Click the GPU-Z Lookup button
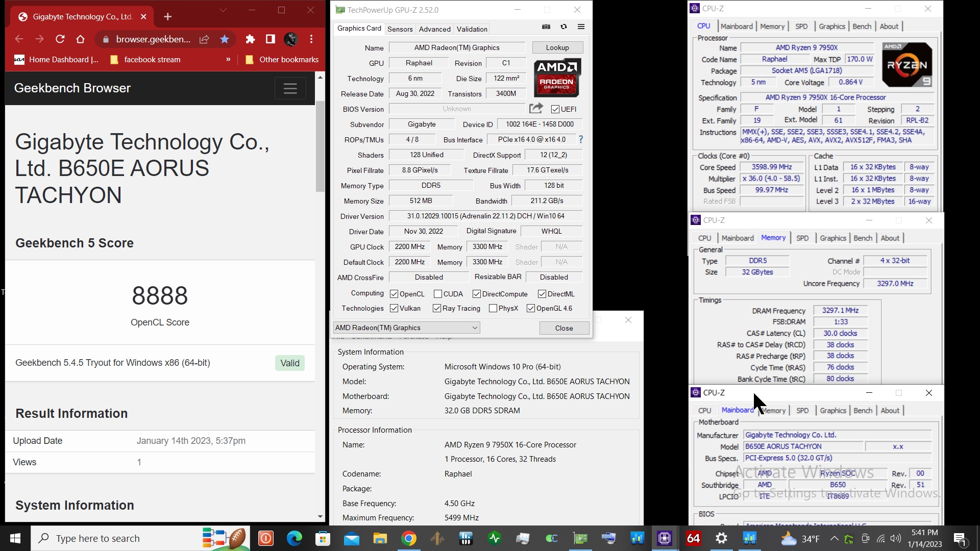 [x=557, y=47]
